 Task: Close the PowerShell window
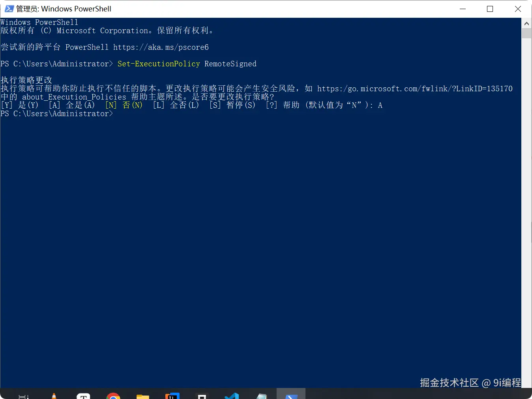518,9
